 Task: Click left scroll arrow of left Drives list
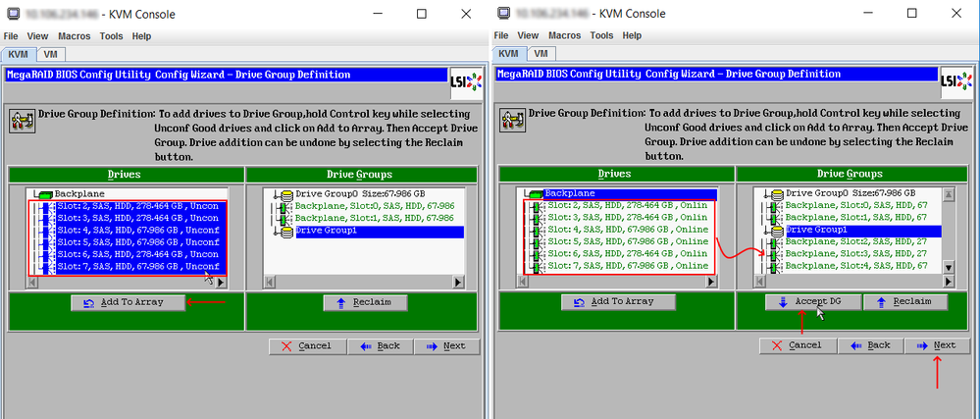point(33,283)
